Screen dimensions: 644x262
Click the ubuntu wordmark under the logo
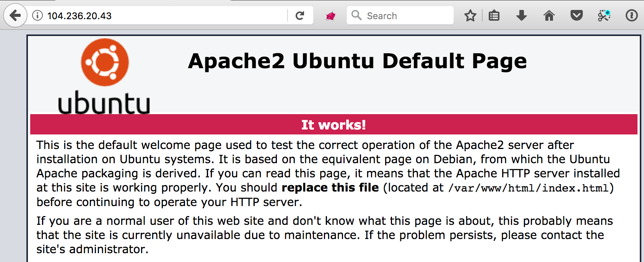[104, 103]
